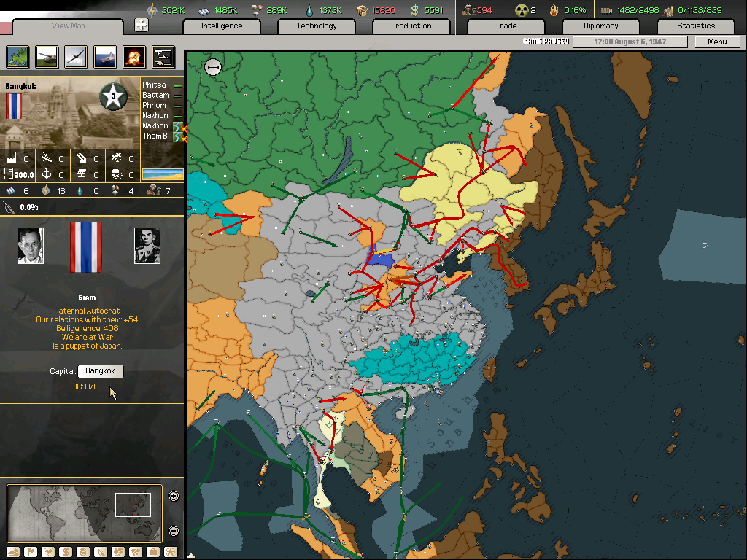
Task: Open the Production tab
Action: point(411,26)
